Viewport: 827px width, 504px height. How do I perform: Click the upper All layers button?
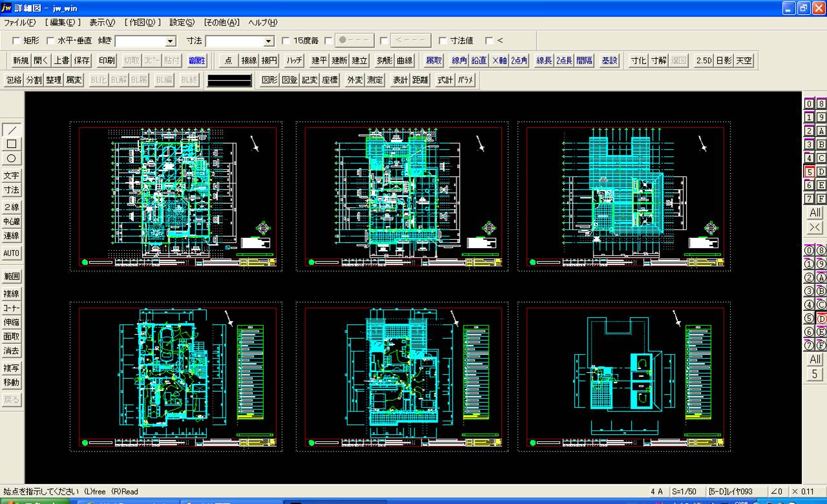815,213
